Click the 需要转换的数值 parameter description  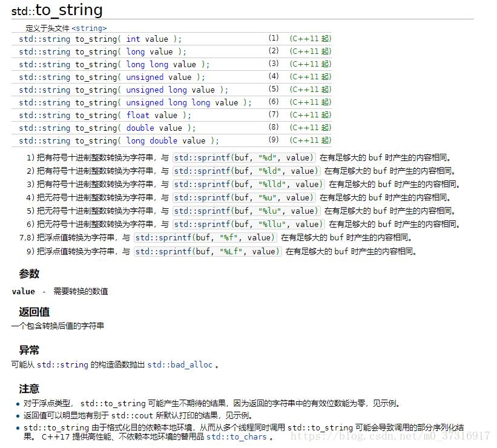point(81,291)
